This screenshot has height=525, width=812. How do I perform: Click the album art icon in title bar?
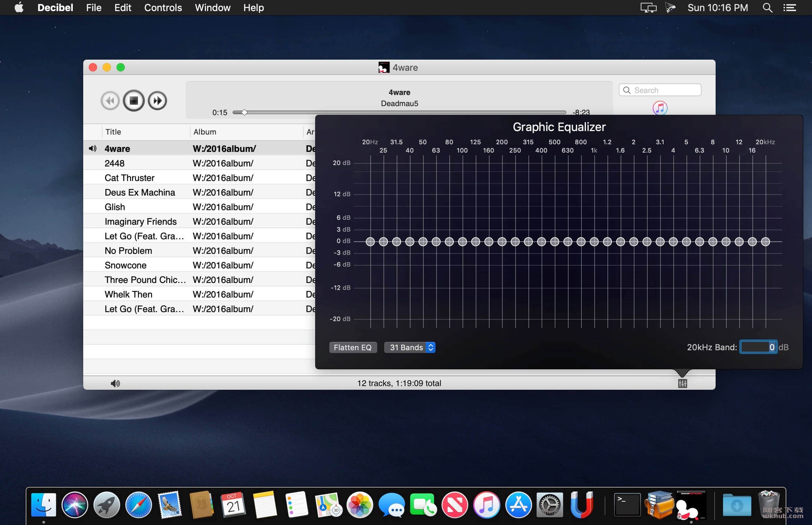click(384, 67)
